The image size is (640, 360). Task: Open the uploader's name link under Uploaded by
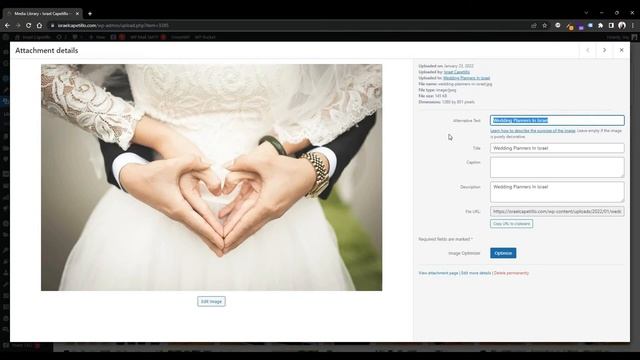coord(457,72)
